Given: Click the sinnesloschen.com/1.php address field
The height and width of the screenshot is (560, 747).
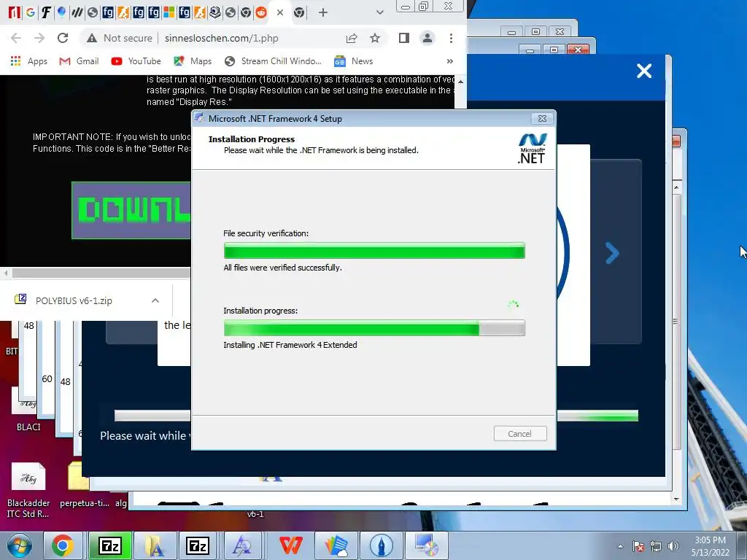Looking at the screenshot, I should pos(222,38).
